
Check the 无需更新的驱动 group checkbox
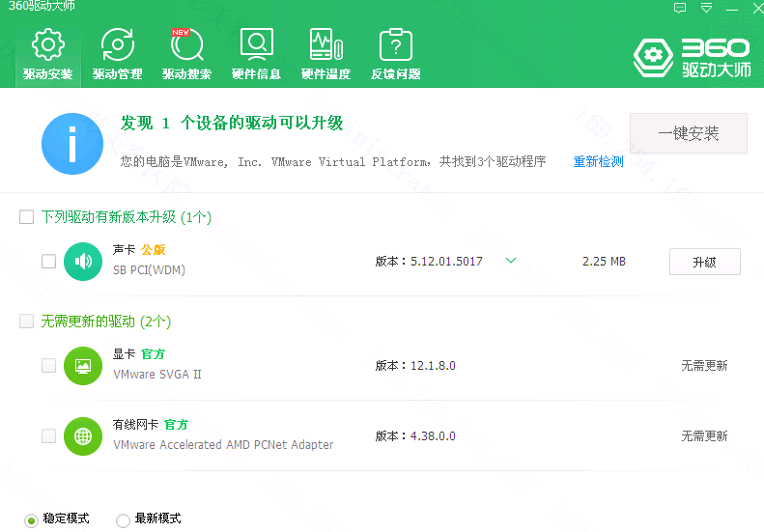(26, 322)
